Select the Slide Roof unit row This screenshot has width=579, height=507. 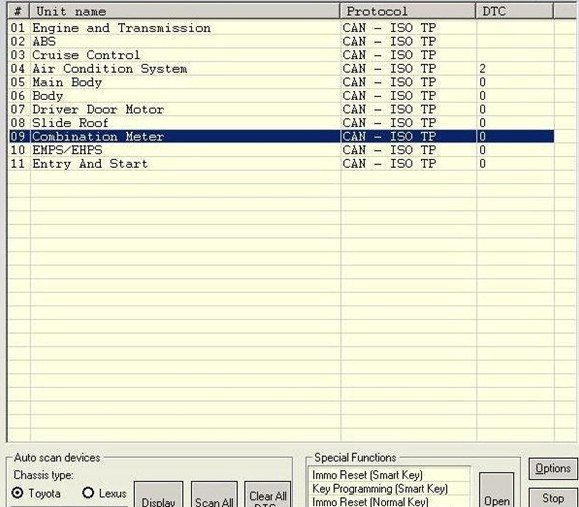(281, 123)
